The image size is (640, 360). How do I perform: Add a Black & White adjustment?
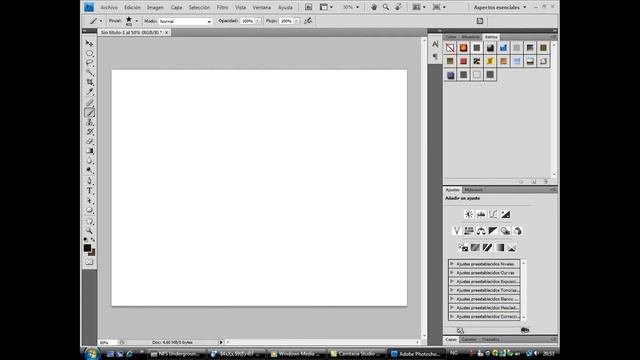493,231
